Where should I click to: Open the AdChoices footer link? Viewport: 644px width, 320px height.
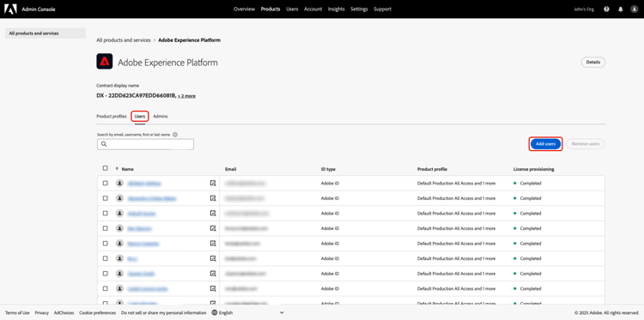(64, 312)
